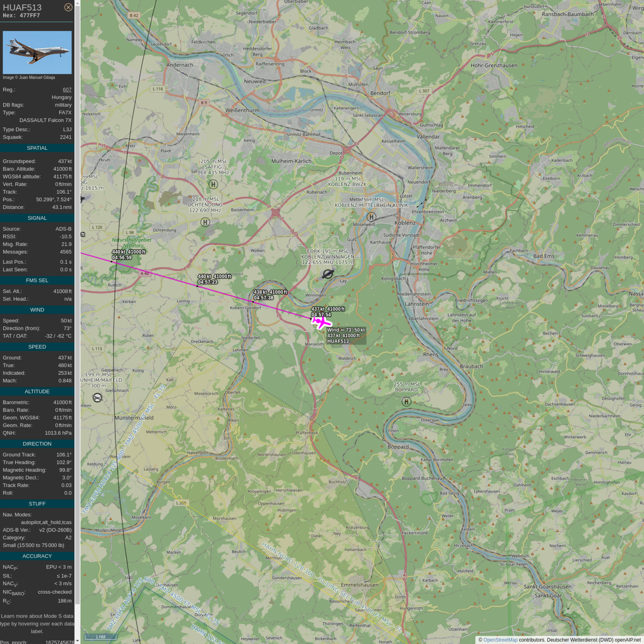Image resolution: width=644 pixels, height=644 pixels.
Task: Click the 1 NM map scale bar
Action: [x=101, y=637]
